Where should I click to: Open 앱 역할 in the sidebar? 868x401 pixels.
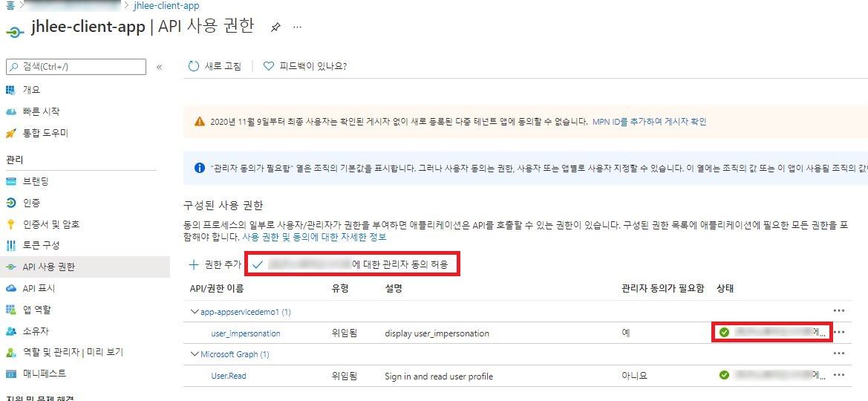click(36, 310)
